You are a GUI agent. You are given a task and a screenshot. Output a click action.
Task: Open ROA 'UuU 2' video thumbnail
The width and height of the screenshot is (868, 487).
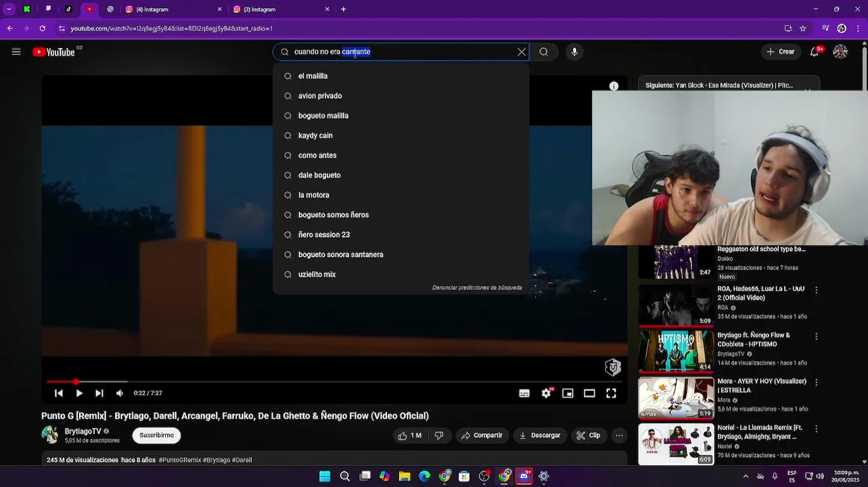pyautogui.click(x=676, y=305)
